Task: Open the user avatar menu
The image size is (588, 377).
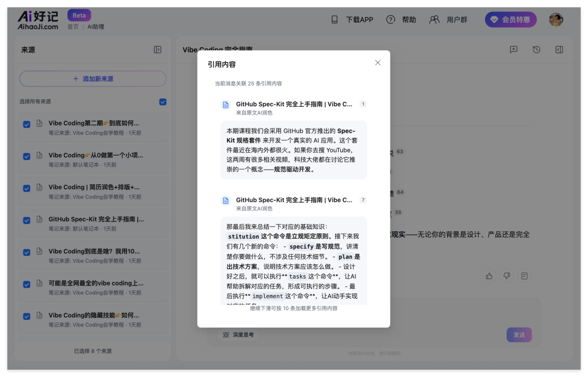Action: tap(556, 20)
